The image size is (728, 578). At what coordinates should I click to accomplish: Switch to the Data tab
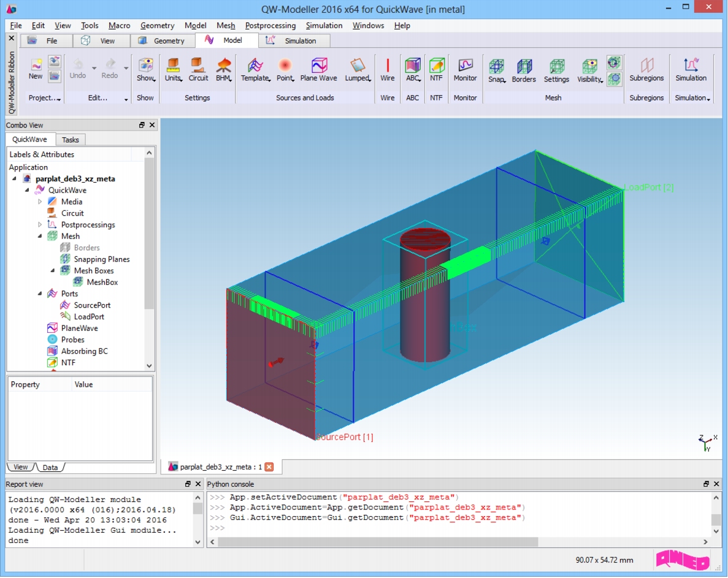(x=50, y=467)
